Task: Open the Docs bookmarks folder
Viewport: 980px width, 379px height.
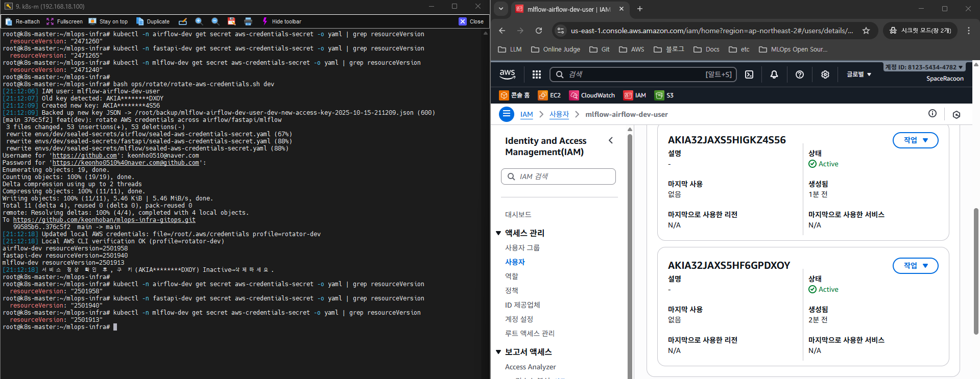Action: click(x=707, y=49)
